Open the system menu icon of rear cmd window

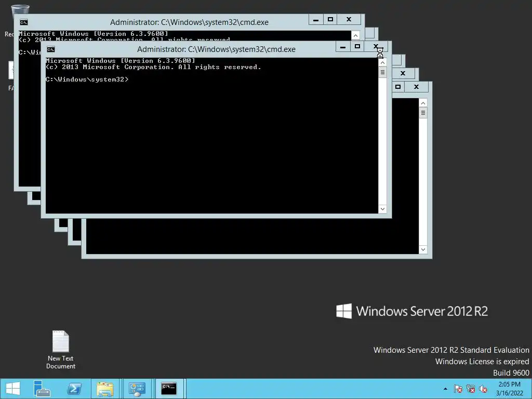[x=24, y=22]
